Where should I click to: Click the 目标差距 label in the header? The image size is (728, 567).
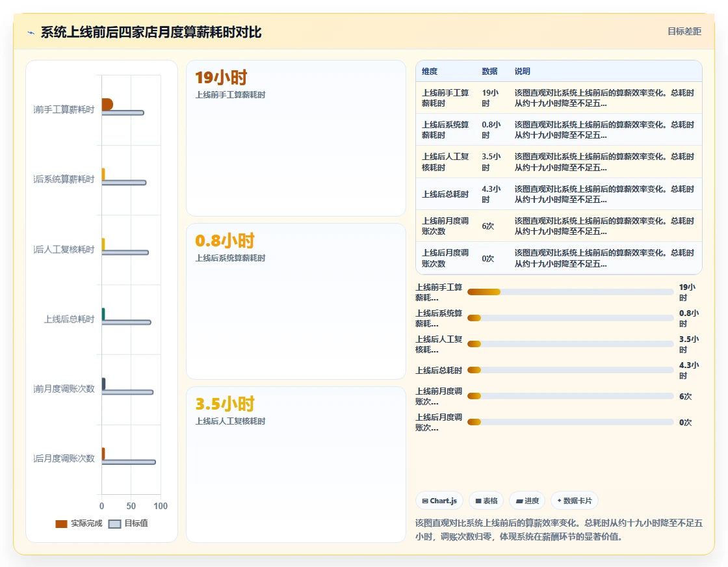(x=684, y=32)
